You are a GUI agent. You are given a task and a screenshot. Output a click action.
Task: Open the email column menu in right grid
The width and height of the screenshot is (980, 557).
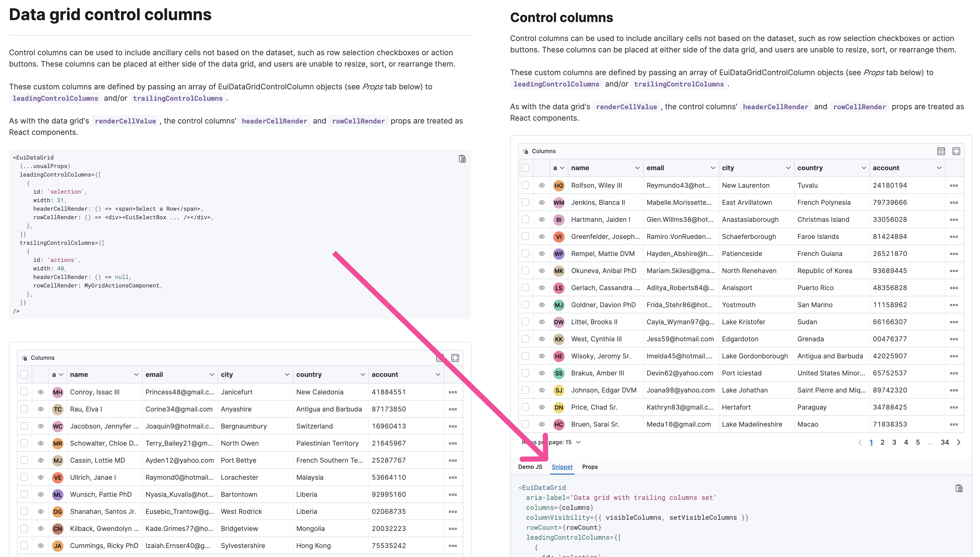click(x=712, y=168)
